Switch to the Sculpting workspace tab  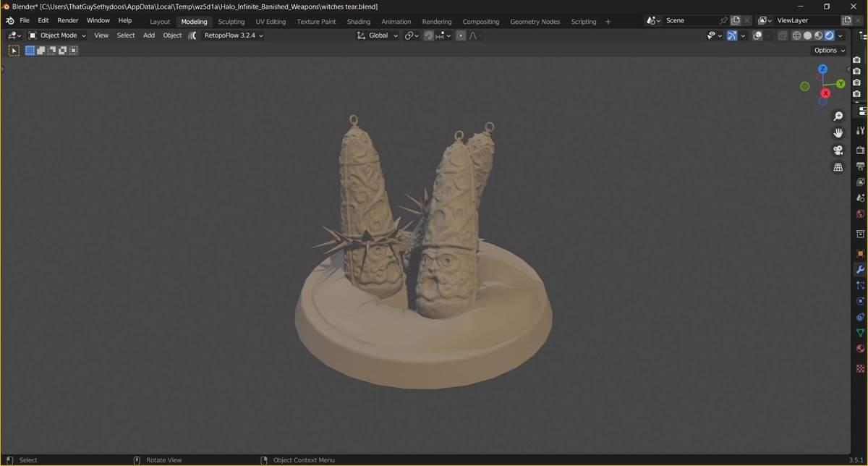pos(231,22)
